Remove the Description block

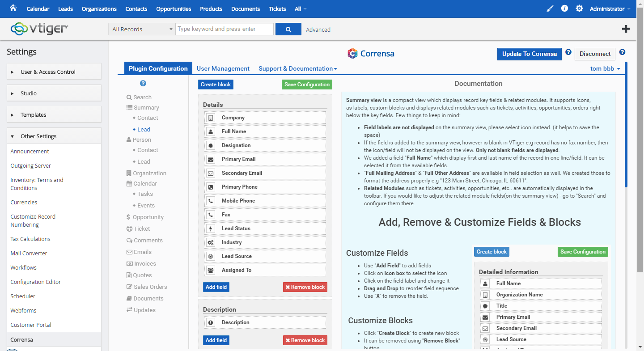pyautogui.click(x=305, y=340)
